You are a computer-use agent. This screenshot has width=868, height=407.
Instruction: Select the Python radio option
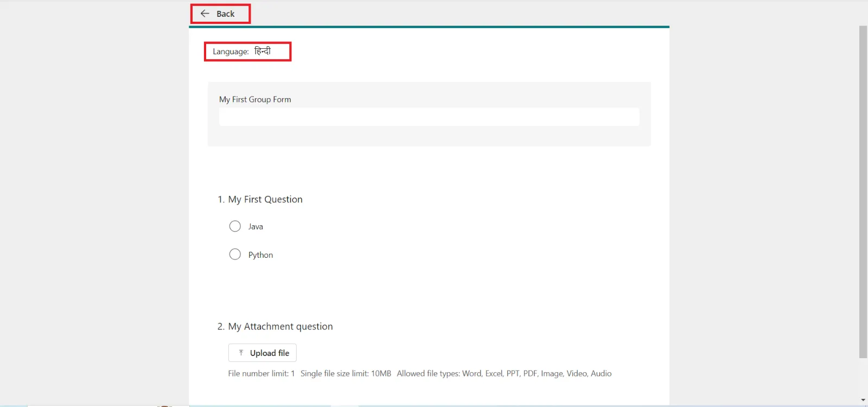235,255
